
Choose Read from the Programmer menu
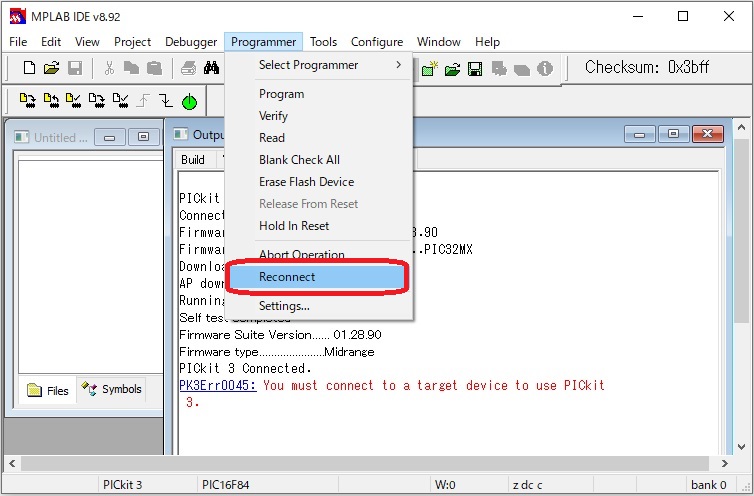[x=319, y=138]
